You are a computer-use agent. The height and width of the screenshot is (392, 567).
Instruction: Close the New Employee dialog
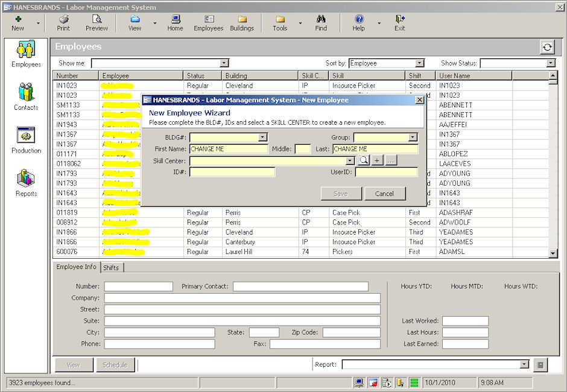[419, 100]
